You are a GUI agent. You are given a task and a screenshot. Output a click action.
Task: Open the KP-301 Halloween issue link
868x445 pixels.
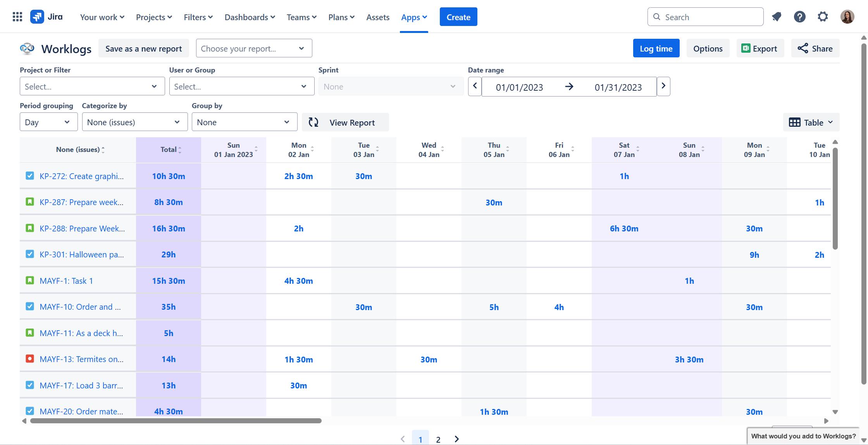[82, 254]
